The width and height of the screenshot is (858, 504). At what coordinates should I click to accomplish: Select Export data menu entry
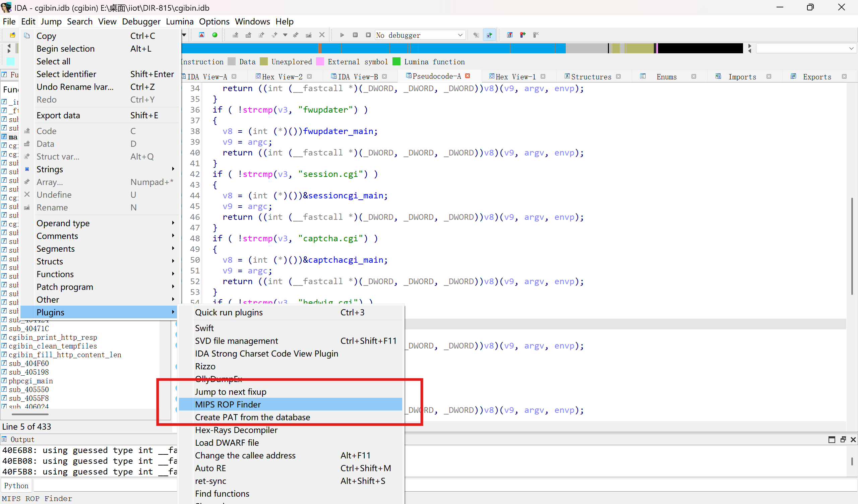click(100, 115)
